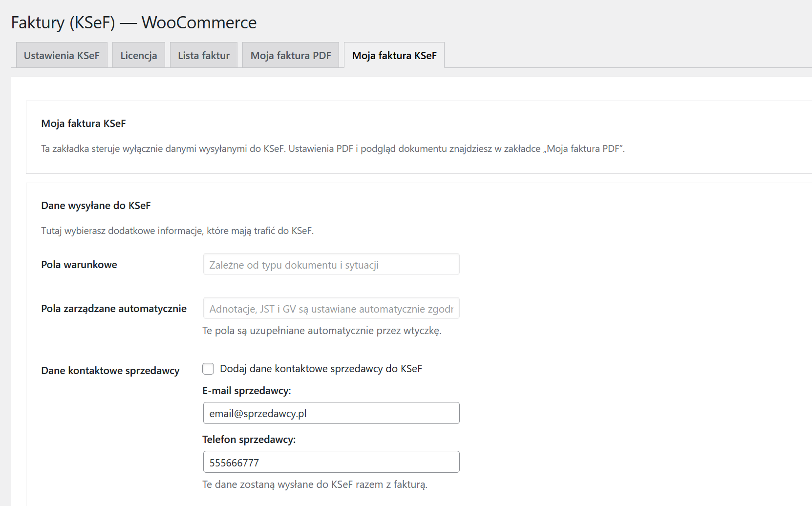Click the hint Te dane zostaną wysłane do KSeF
The image size is (812, 506).
[315, 485]
